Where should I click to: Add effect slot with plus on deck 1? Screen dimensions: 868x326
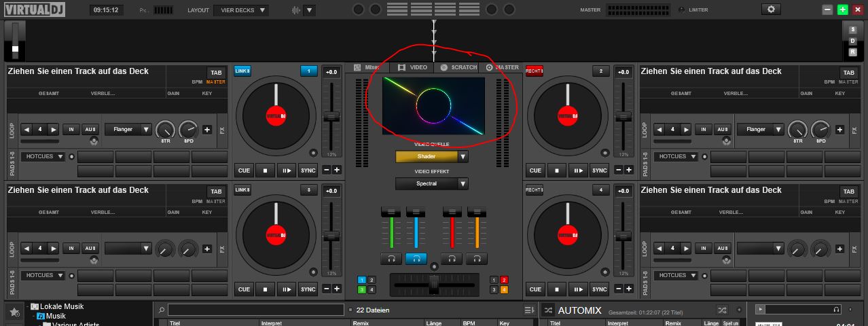(x=206, y=130)
